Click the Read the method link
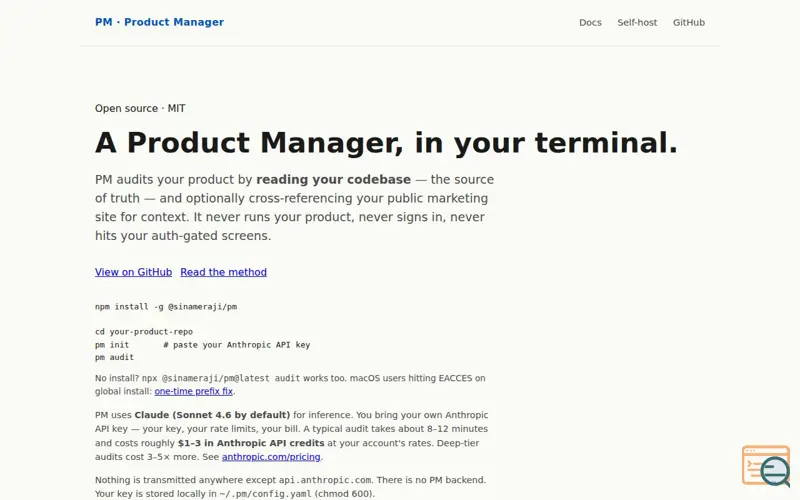The image size is (800, 500). (x=223, y=272)
